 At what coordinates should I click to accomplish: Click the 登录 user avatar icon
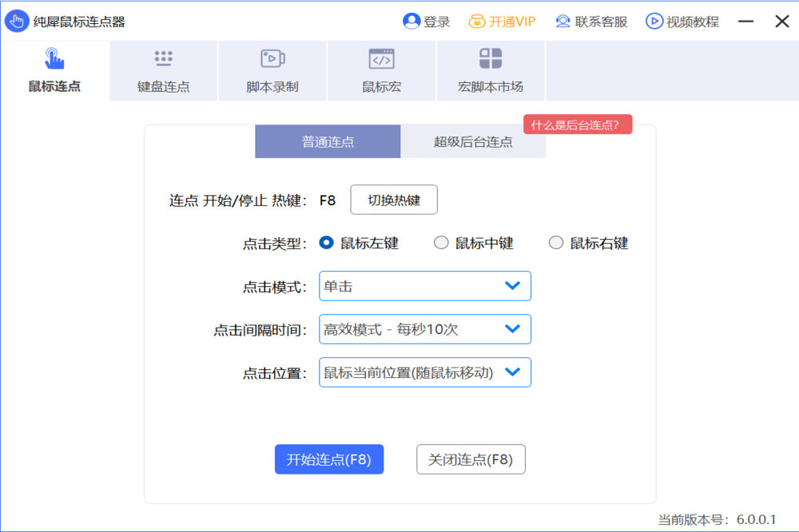click(411, 22)
